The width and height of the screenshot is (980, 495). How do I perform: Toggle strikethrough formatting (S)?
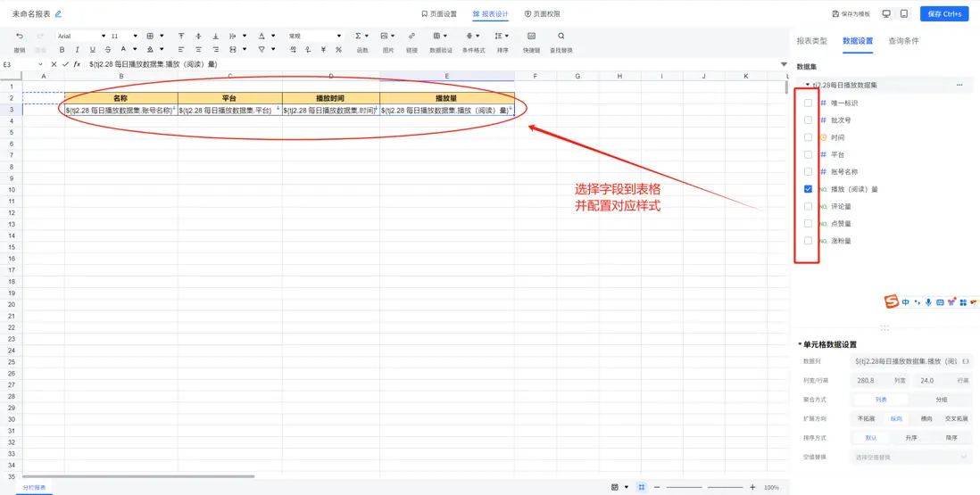coord(108,49)
